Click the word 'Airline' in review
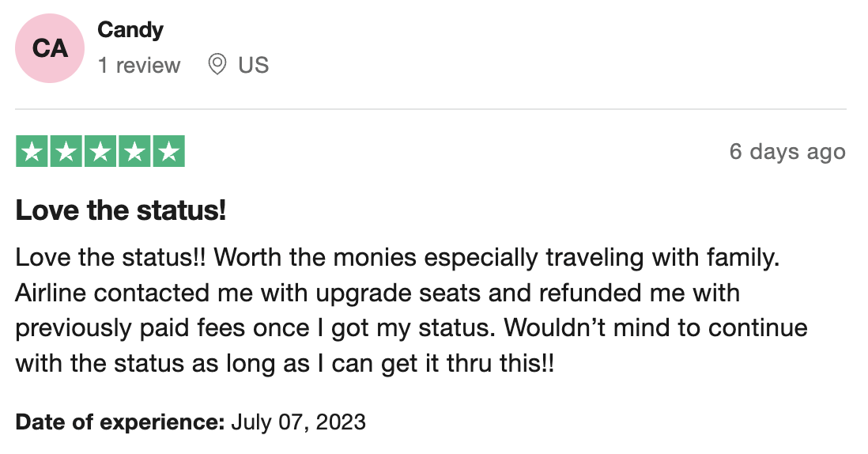 [51, 293]
